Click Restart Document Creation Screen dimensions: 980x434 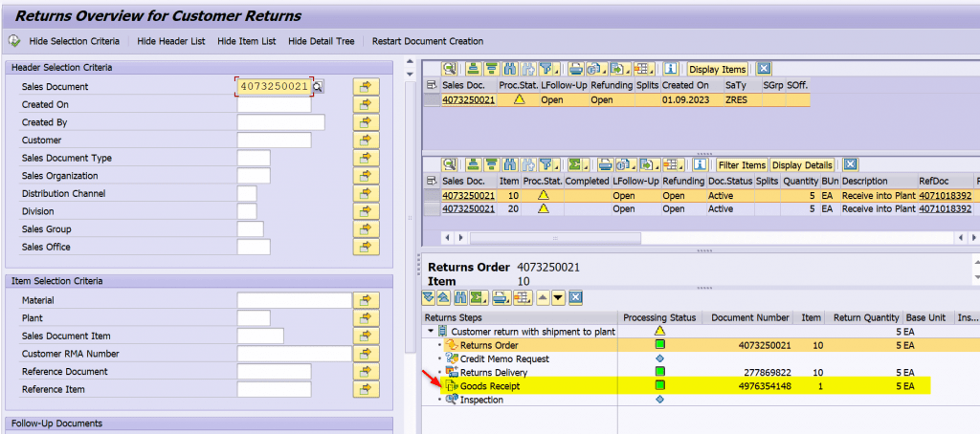click(428, 41)
